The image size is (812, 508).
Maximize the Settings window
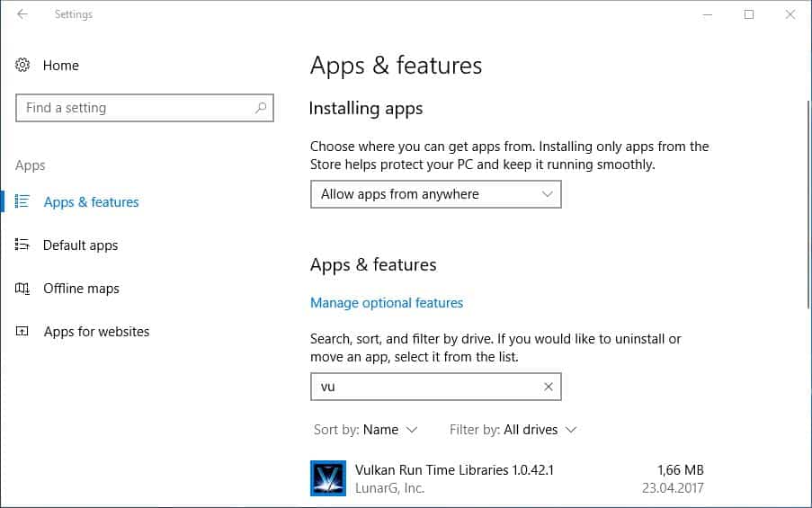pos(749,14)
